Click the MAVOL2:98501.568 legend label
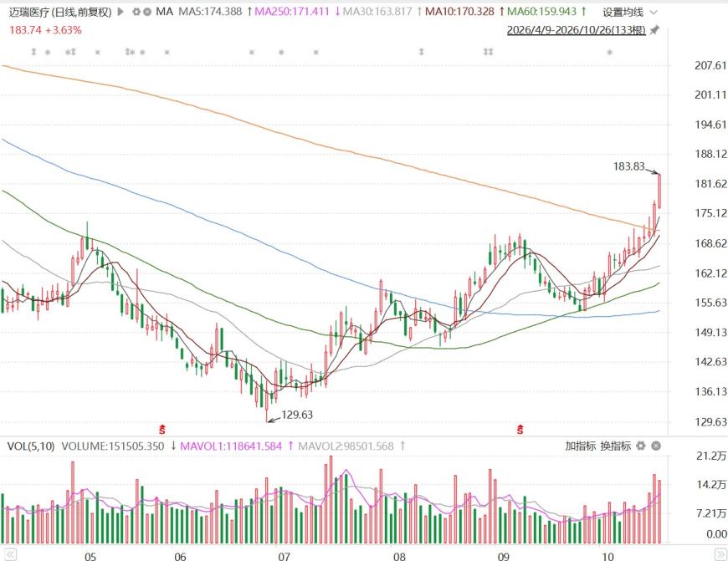The height and width of the screenshot is (561, 728). [346, 446]
